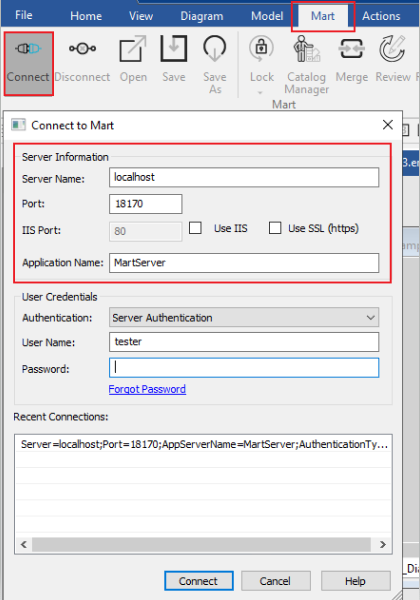Click the Connect plug icon in ribbon
Viewport: 420px width, 600px height.
pyautogui.click(x=28, y=49)
